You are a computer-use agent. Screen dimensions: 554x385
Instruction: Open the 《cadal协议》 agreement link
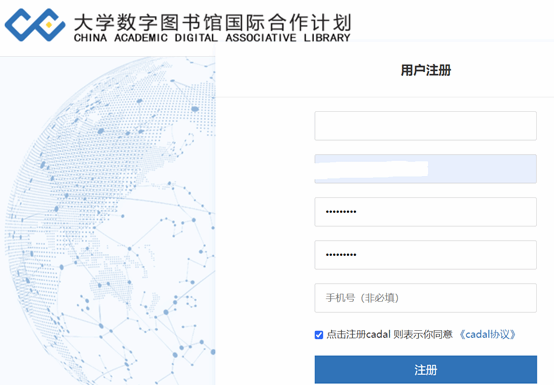pos(487,334)
